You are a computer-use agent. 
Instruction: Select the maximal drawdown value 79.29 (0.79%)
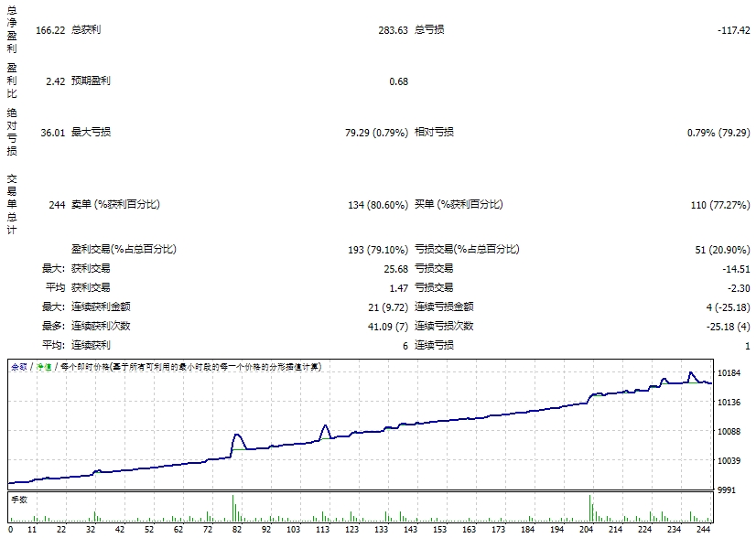(375, 133)
